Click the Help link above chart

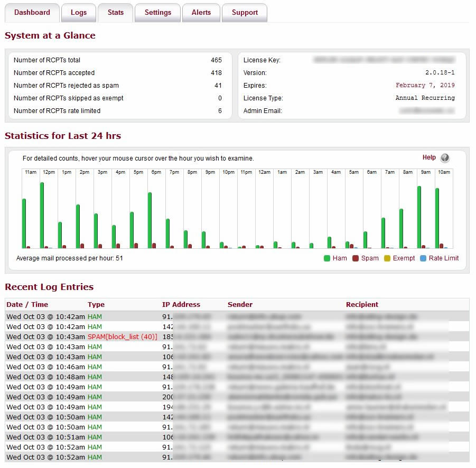coord(429,157)
